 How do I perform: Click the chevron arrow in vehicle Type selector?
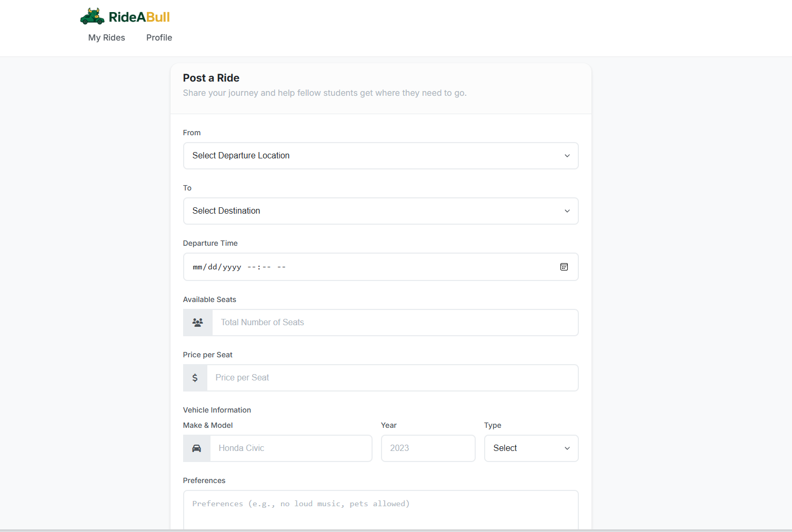[567, 448]
